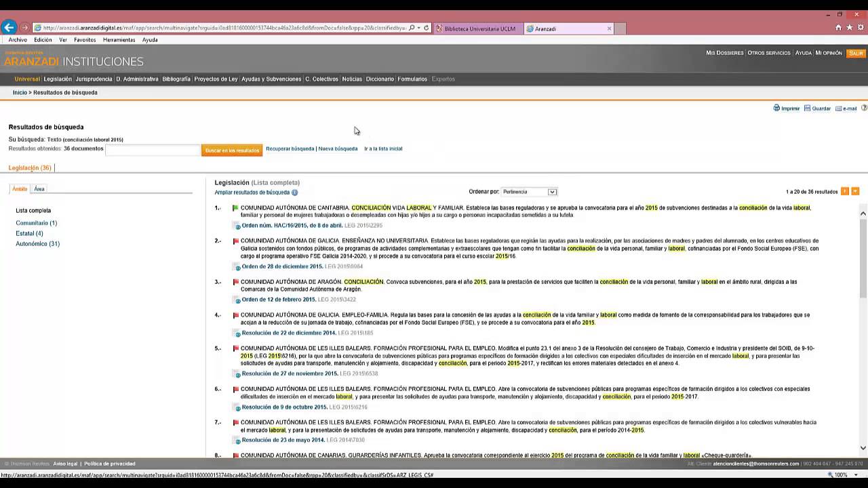The width and height of the screenshot is (868, 488).
Task: Open Mis Dossieres link
Action: pyautogui.click(x=725, y=53)
